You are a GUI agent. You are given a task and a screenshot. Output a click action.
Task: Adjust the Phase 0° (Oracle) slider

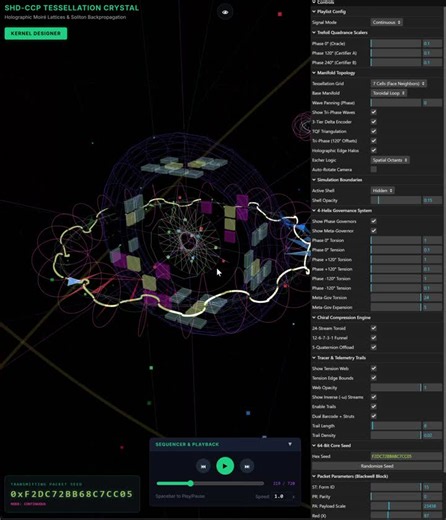[396, 43]
